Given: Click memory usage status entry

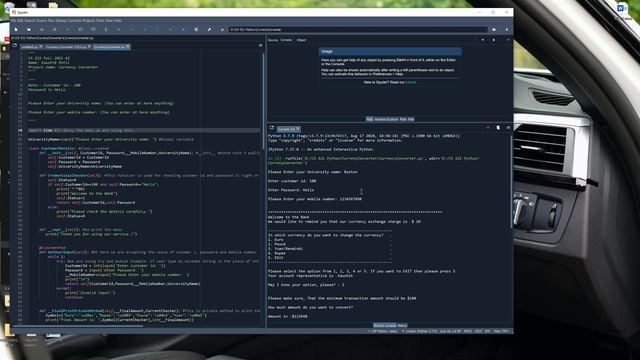Looking at the screenshot, I should [x=501, y=331].
